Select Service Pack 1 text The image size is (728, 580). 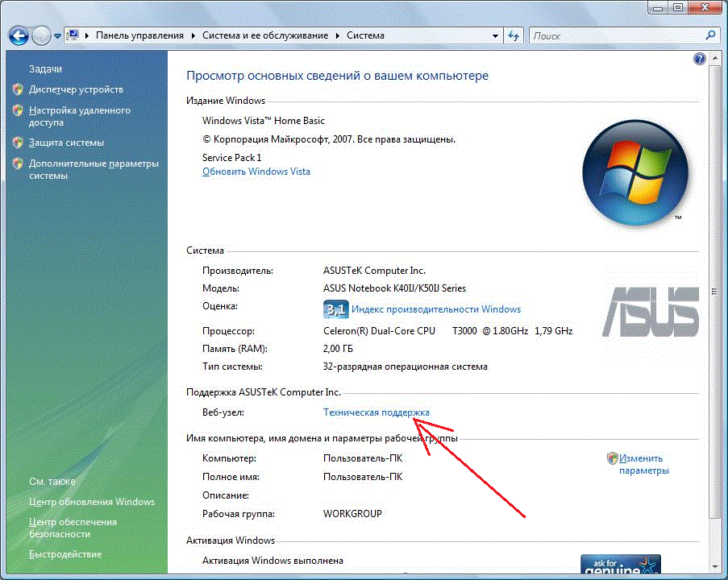coord(231,158)
